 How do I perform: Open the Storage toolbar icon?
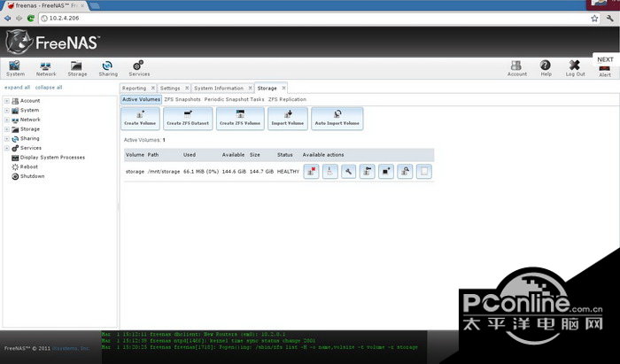(77, 68)
